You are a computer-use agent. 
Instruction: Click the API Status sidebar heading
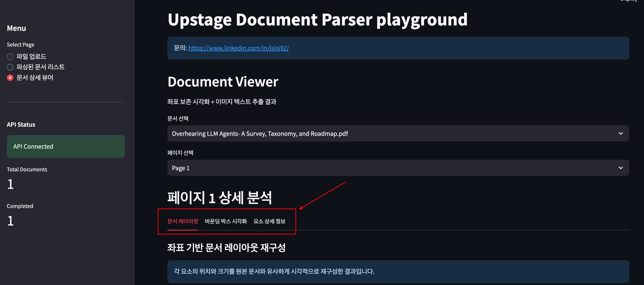[21, 125]
